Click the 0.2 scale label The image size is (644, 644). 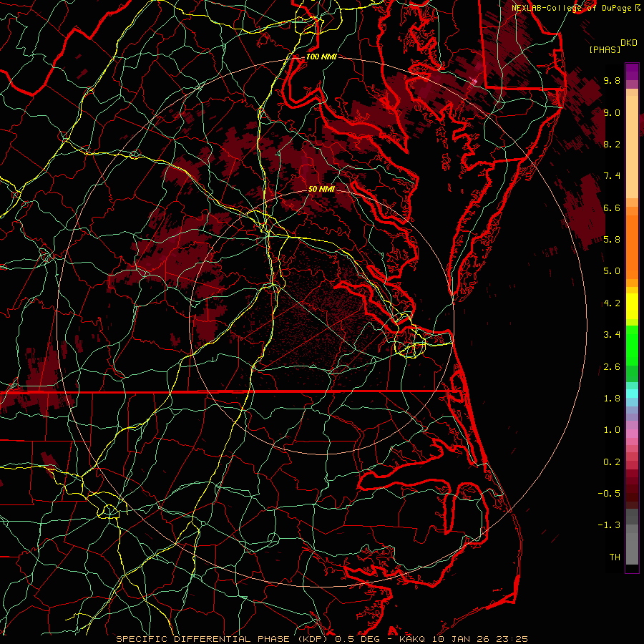(x=612, y=462)
